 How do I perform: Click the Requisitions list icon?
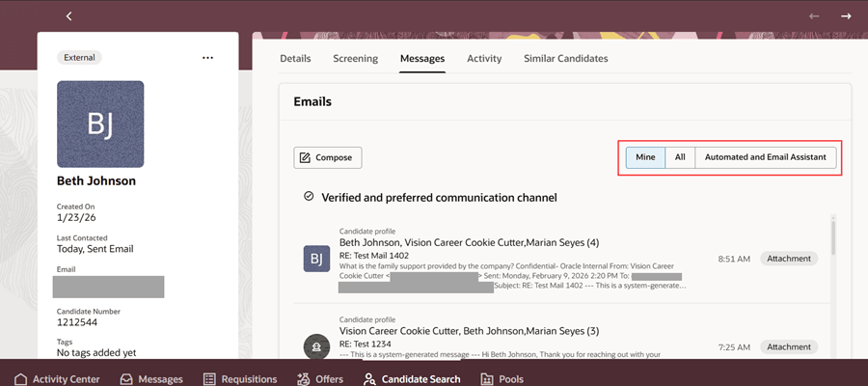point(209,379)
